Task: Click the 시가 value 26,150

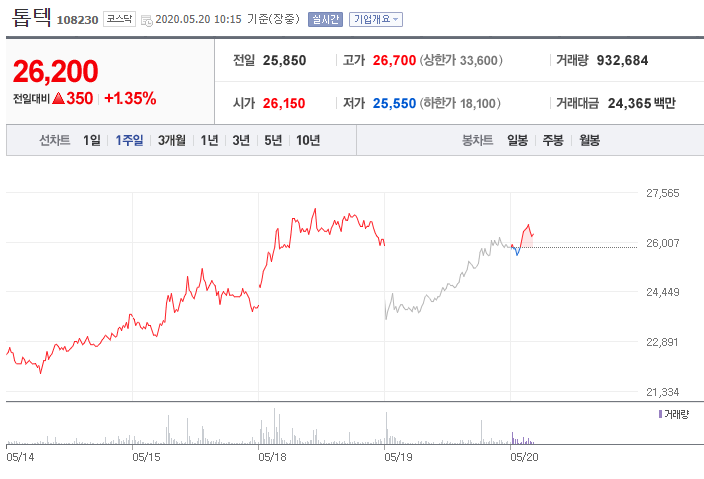Action: [x=284, y=103]
